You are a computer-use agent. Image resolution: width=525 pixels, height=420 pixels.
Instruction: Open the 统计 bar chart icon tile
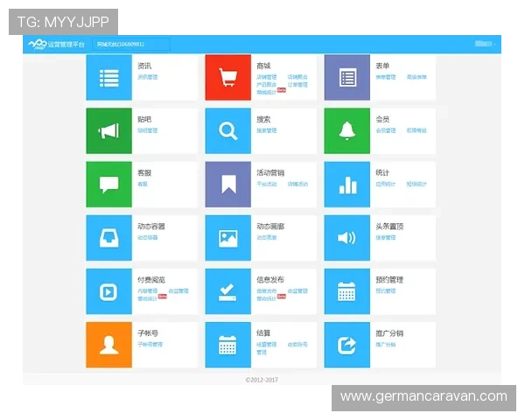pyautogui.click(x=346, y=185)
